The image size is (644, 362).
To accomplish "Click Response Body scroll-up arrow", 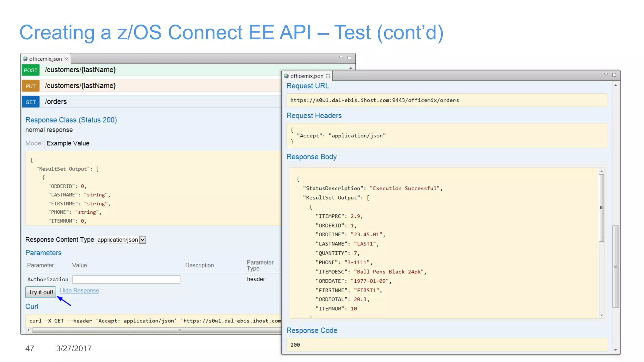I will click(x=602, y=171).
